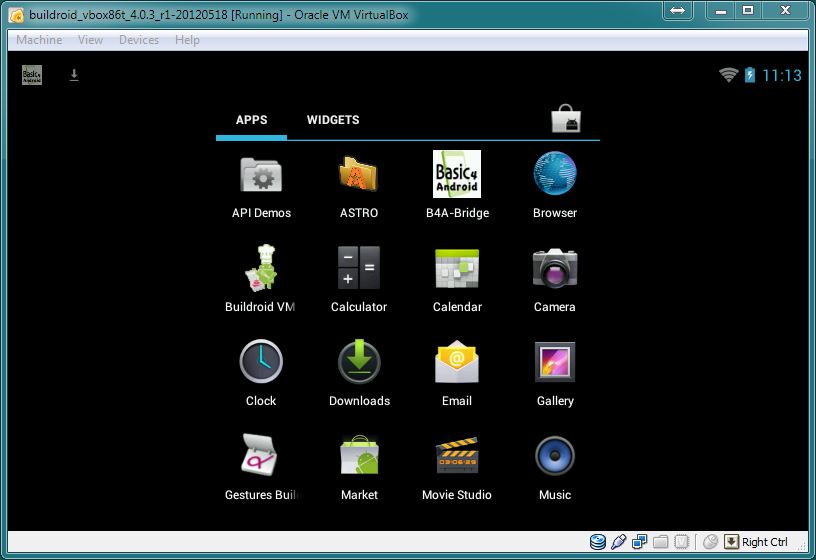Open the Calendar app
This screenshot has width=816, height=560.
point(457,281)
